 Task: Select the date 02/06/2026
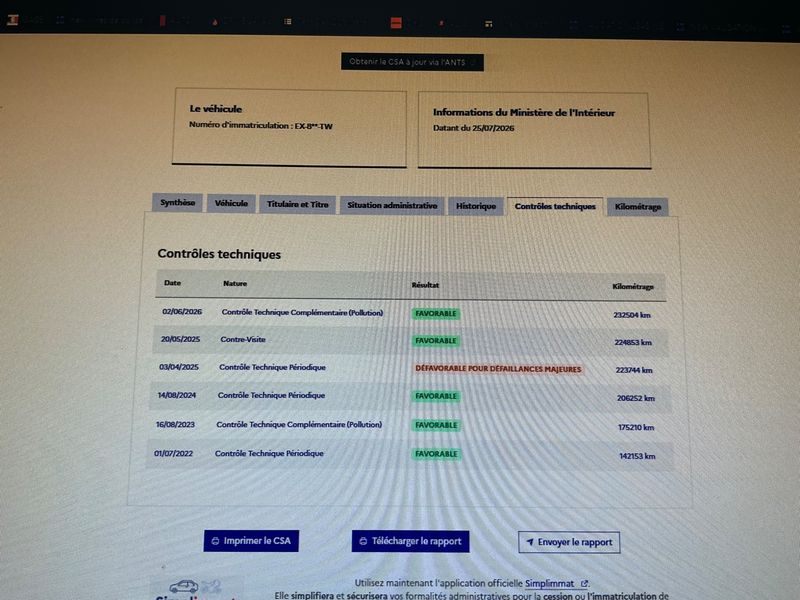pos(182,312)
